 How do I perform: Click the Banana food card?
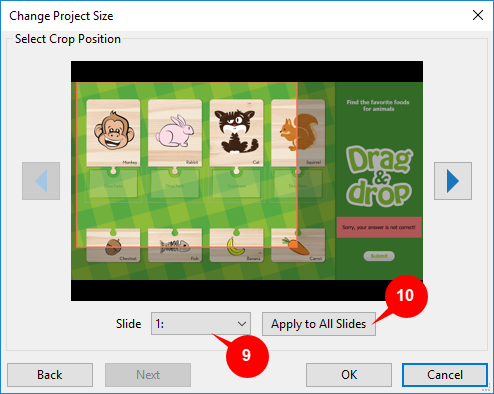click(x=236, y=245)
